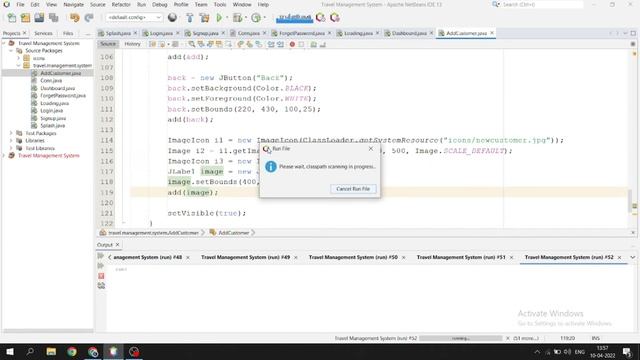Open the Tools menu
The height and width of the screenshot is (360, 640).
[220, 4]
